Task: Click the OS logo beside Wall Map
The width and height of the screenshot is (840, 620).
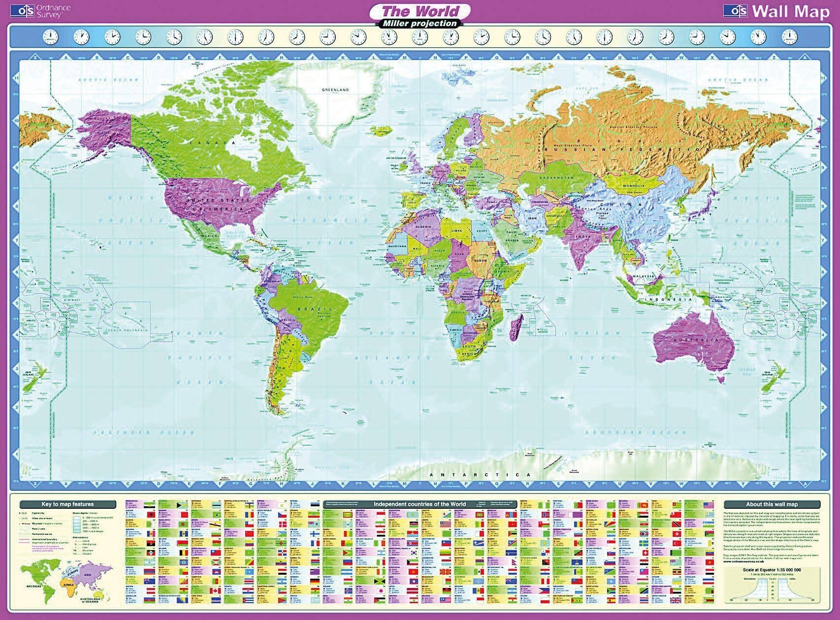Action: pyautogui.click(x=736, y=11)
